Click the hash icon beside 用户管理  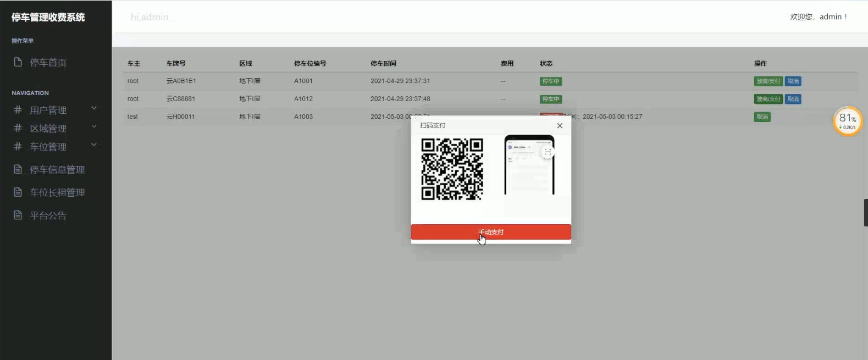point(18,110)
